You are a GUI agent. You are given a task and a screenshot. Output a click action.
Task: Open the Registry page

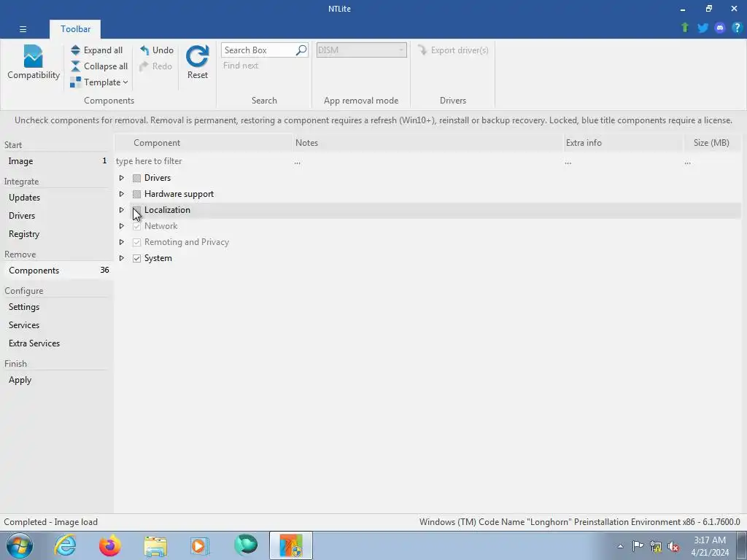tap(57, 234)
